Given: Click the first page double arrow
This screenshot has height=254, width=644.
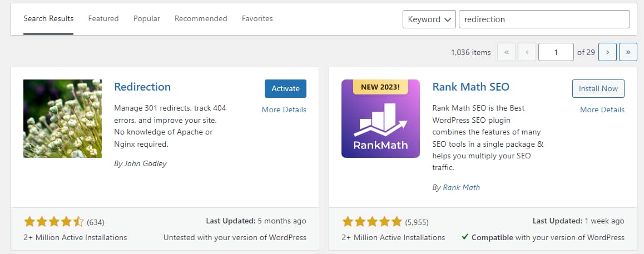Looking at the screenshot, I should pos(506,52).
